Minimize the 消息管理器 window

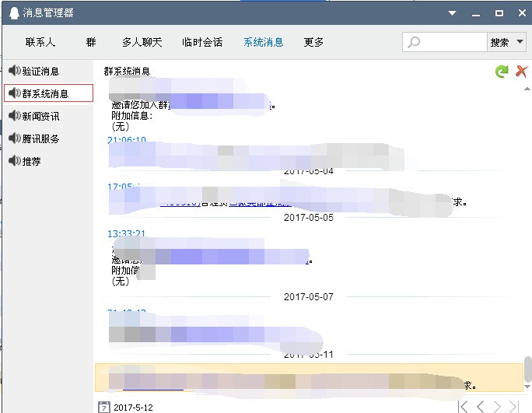pyautogui.click(x=476, y=14)
